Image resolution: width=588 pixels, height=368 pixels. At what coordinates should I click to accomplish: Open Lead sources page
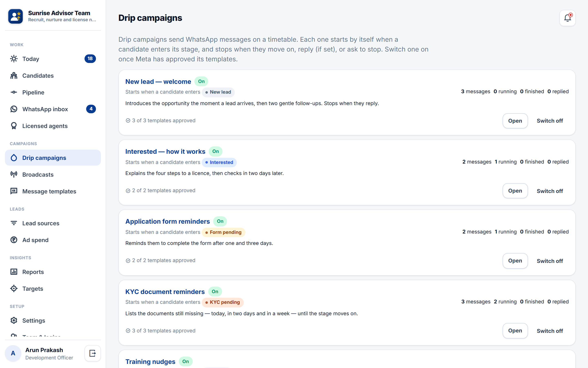[x=53, y=223]
